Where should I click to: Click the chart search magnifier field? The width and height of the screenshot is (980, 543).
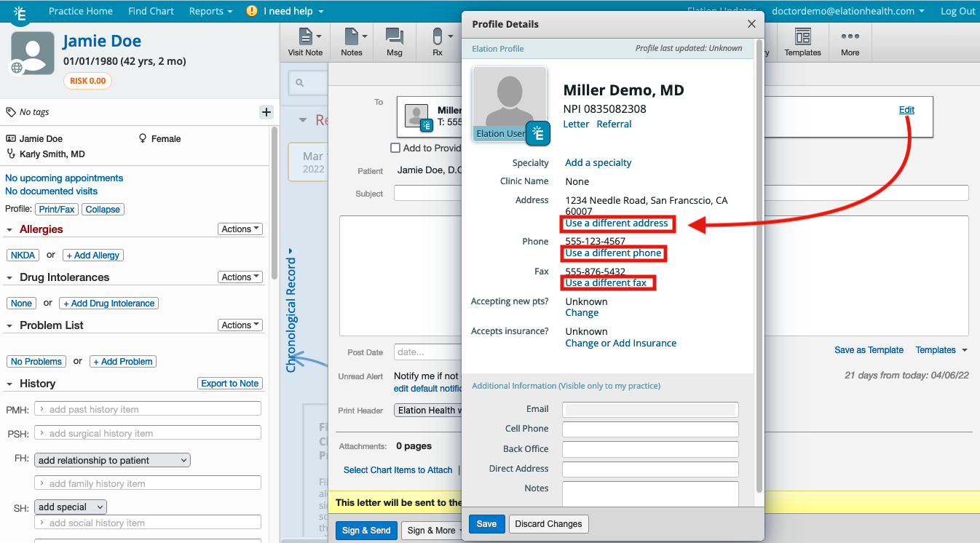click(309, 83)
